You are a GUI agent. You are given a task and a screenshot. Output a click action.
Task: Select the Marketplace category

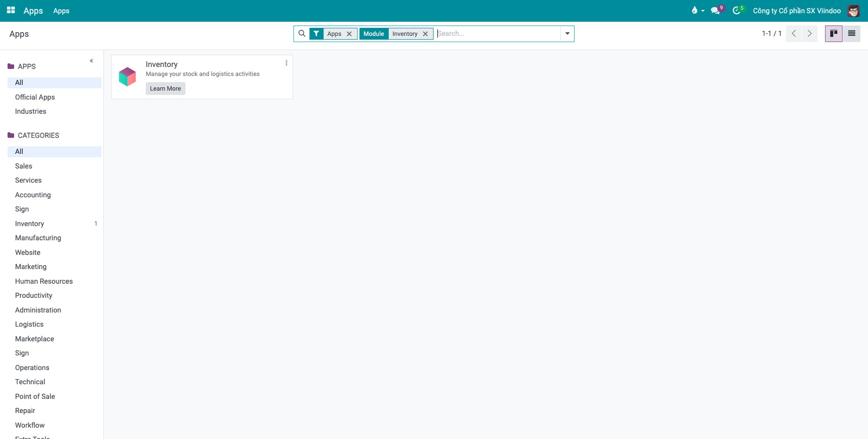click(x=54, y=339)
